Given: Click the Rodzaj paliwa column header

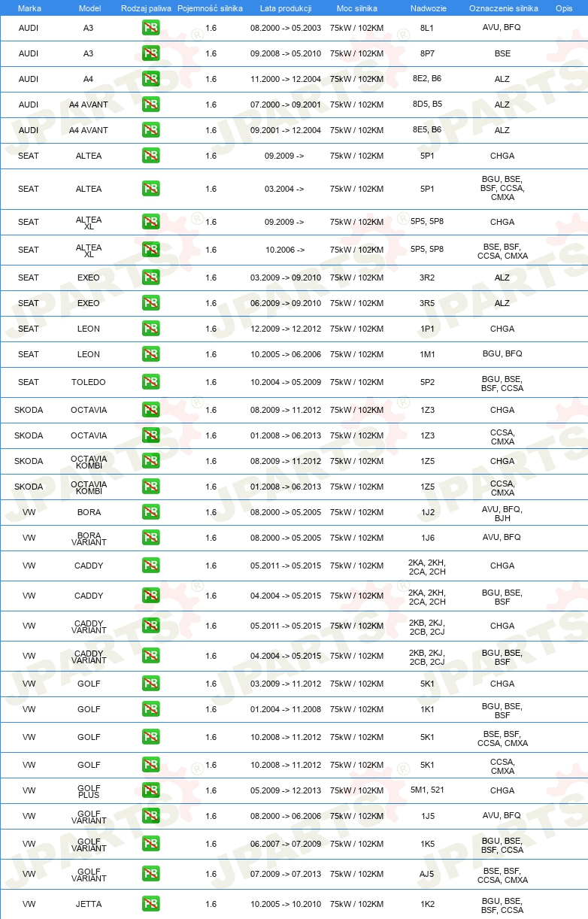Looking at the screenshot, I should click(147, 8).
